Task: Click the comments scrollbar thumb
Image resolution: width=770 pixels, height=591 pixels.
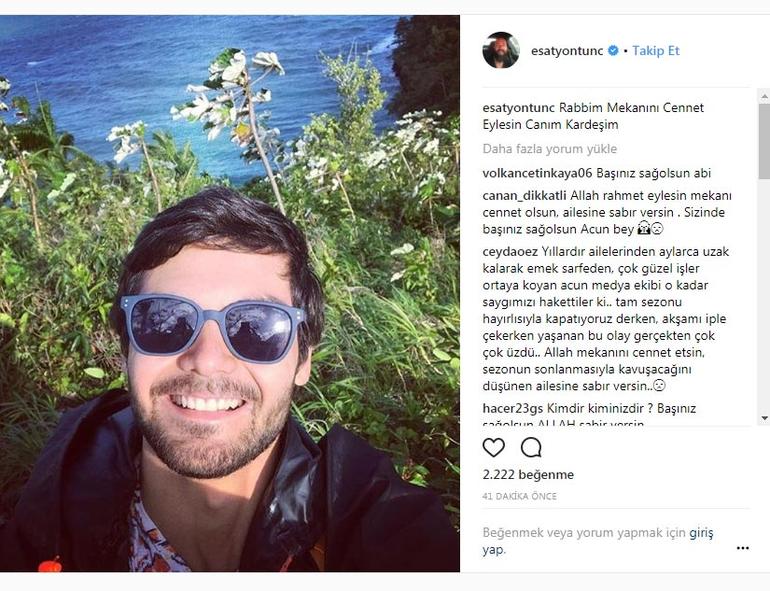Action: (764, 141)
